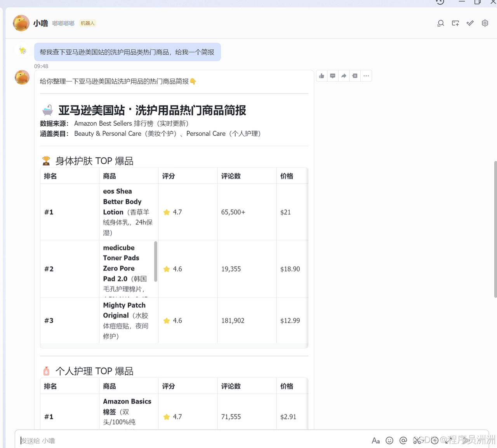Click the chat window vertical scrollbar
Screen dimensions: 497x448
495,229
